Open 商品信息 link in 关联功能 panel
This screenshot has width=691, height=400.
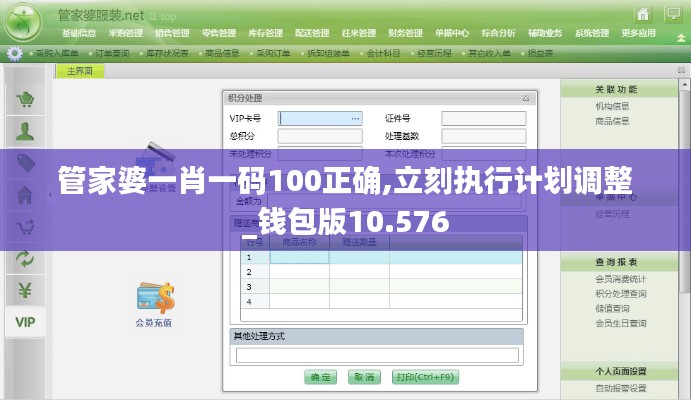click(x=612, y=121)
